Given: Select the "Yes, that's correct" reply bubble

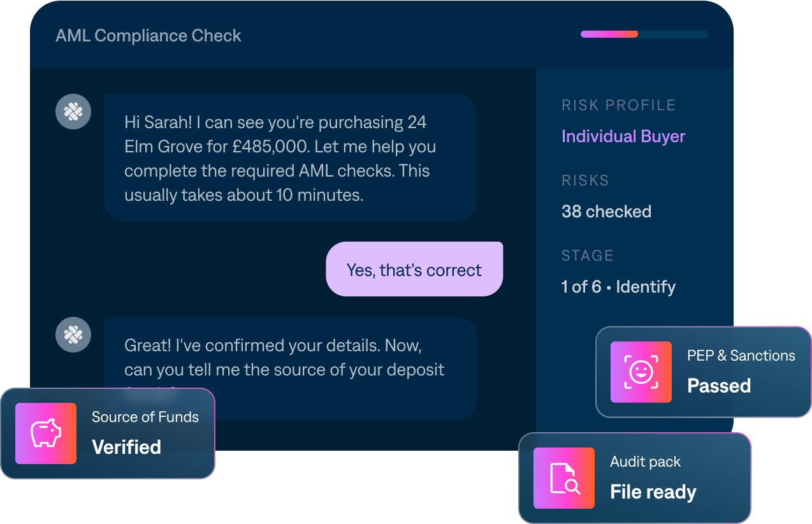Looking at the screenshot, I should (414, 270).
